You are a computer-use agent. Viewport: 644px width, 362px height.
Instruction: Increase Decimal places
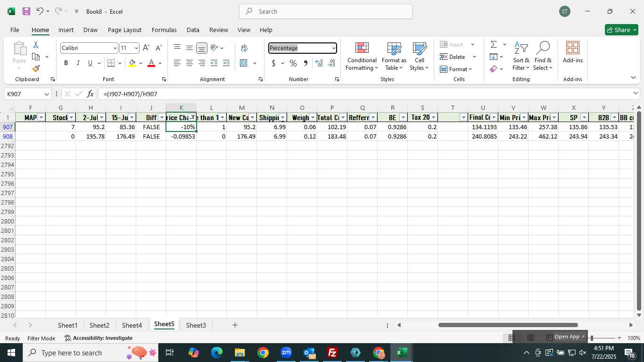click(319, 63)
